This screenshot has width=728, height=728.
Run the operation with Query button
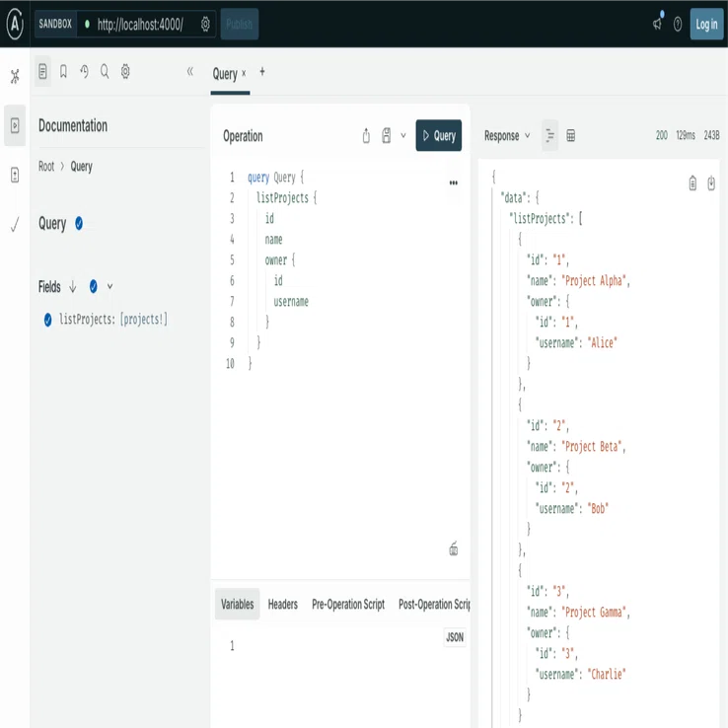[439, 135]
